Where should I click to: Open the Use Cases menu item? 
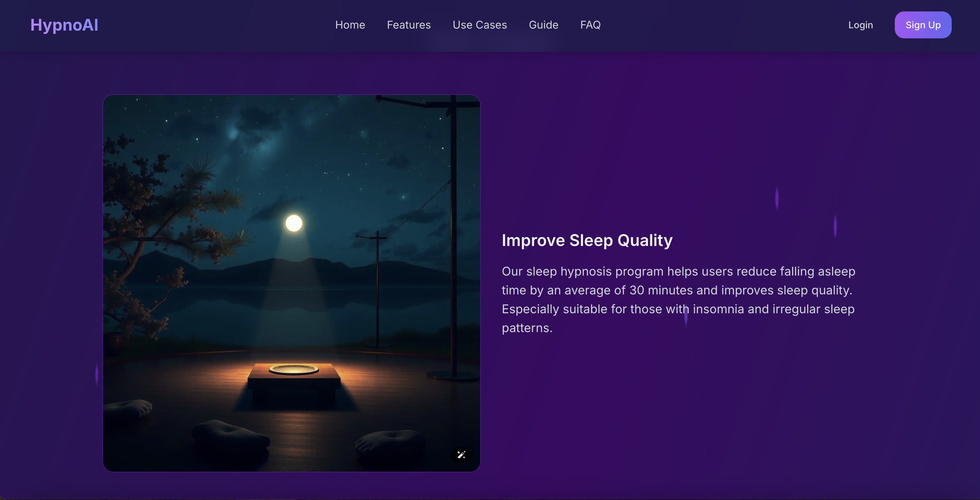point(479,25)
